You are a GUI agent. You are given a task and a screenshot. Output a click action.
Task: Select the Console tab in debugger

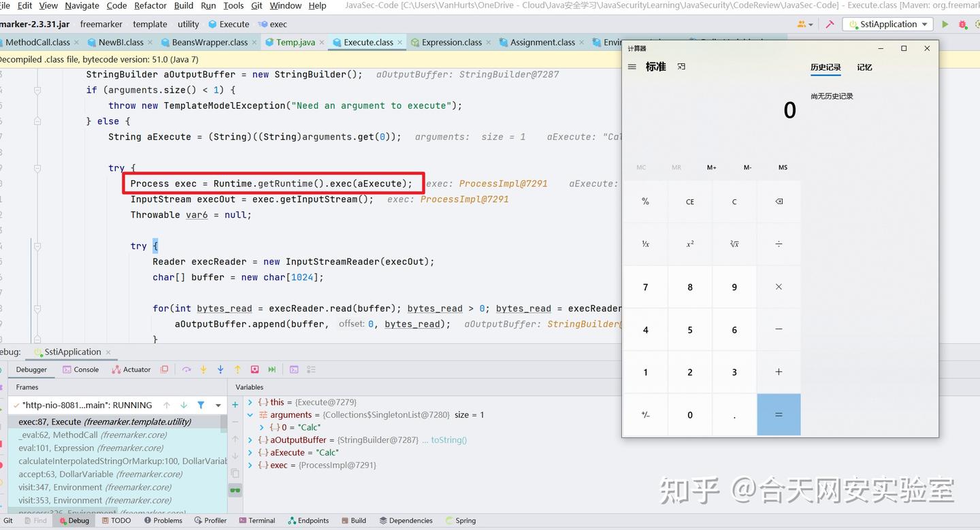point(86,369)
